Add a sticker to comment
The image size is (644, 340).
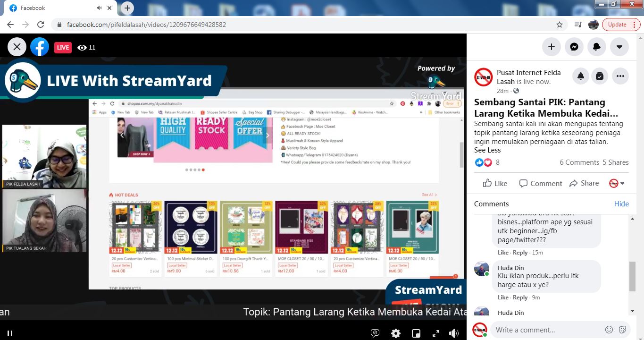tap(622, 330)
